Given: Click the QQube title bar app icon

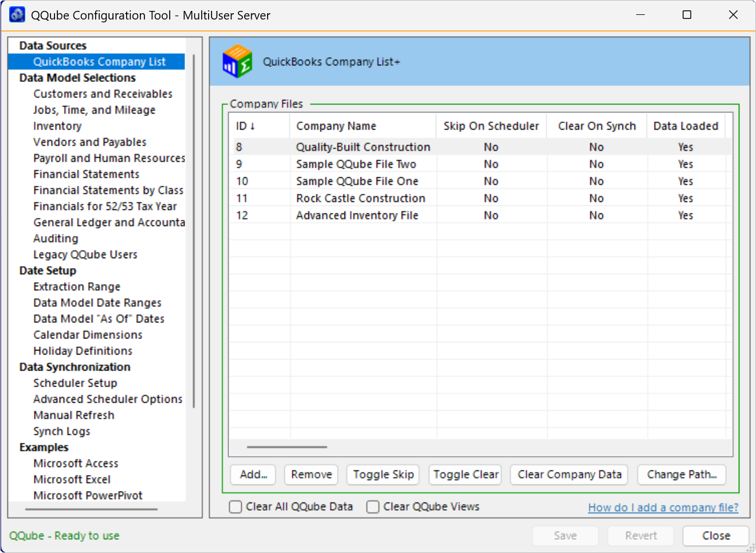Looking at the screenshot, I should (17, 15).
